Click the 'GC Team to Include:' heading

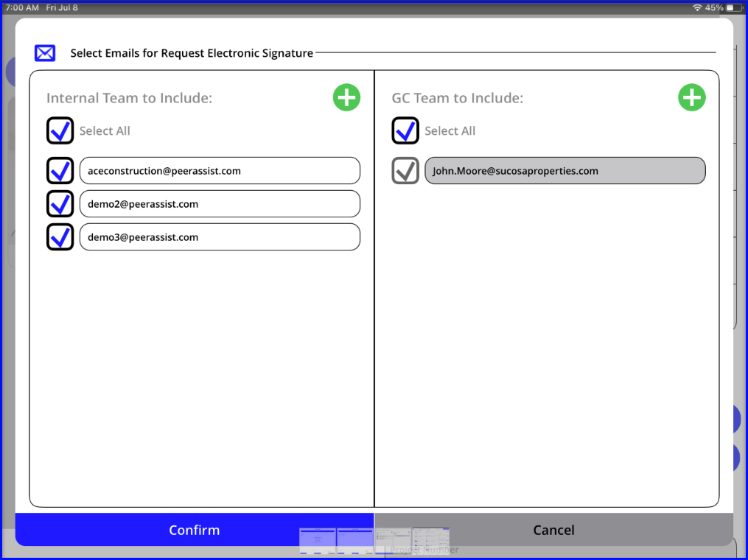[458, 98]
